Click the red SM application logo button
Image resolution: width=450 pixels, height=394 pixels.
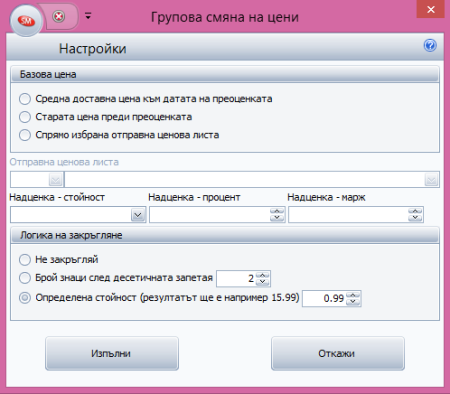click(x=26, y=21)
